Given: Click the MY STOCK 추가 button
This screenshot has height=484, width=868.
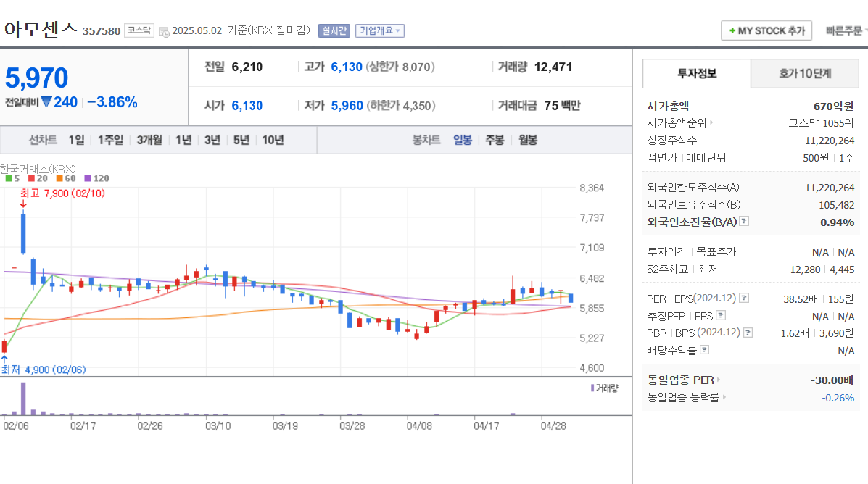Looking at the screenshot, I should coord(766,30).
